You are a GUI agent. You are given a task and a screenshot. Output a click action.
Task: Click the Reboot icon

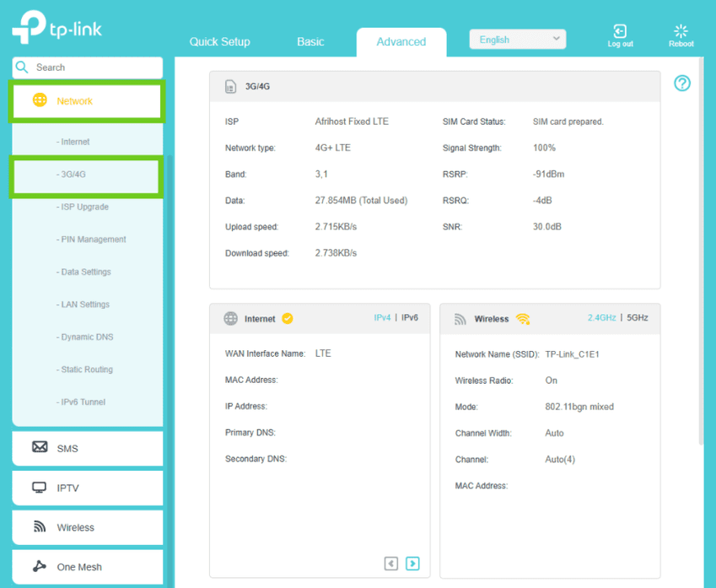tap(681, 32)
